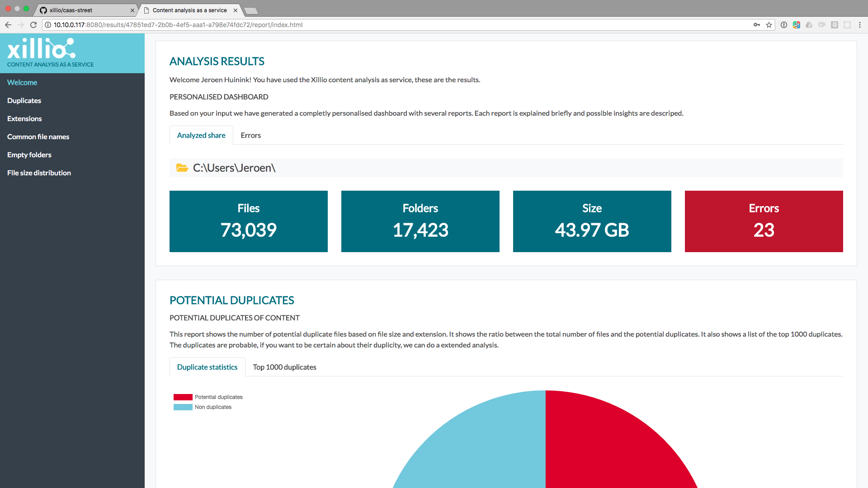Screen dimensions: 868x488
Task: Click the ANALYSIS RESULTS heading
Action: (x=217, y=61)
